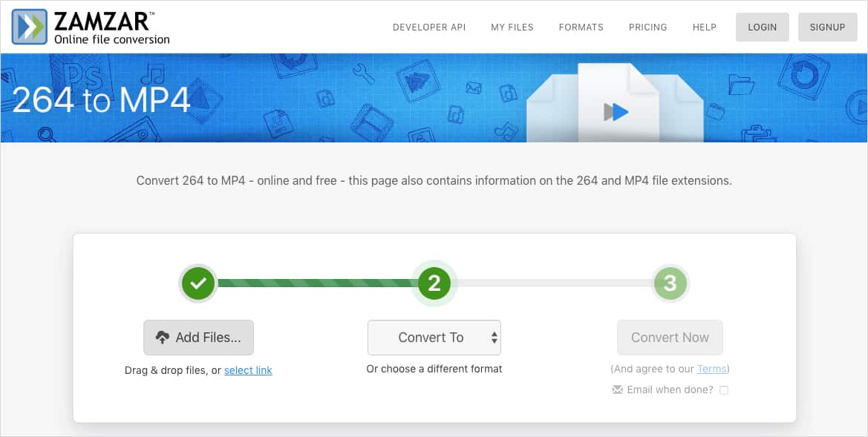
Task: Select the step 2 circle in progress bar
Action: pyautogui.click(x=434, y=283)
